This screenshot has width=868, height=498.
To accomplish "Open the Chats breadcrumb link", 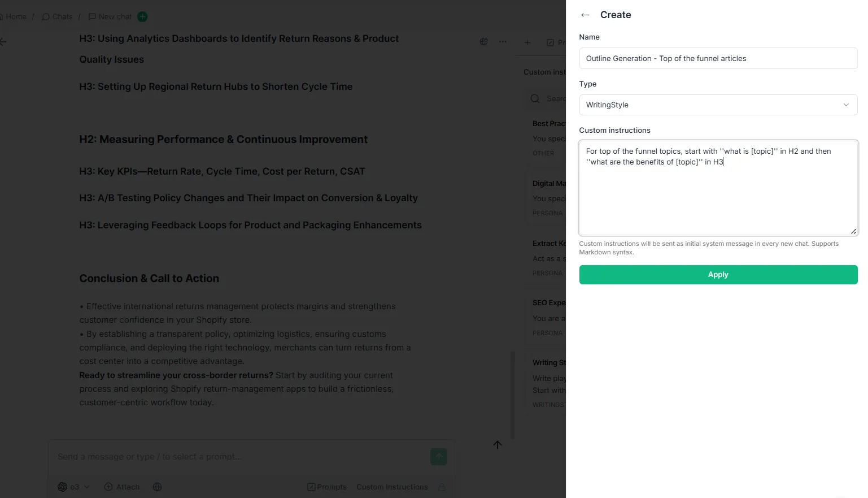I will pyautogui.click(x=58, y=17).
